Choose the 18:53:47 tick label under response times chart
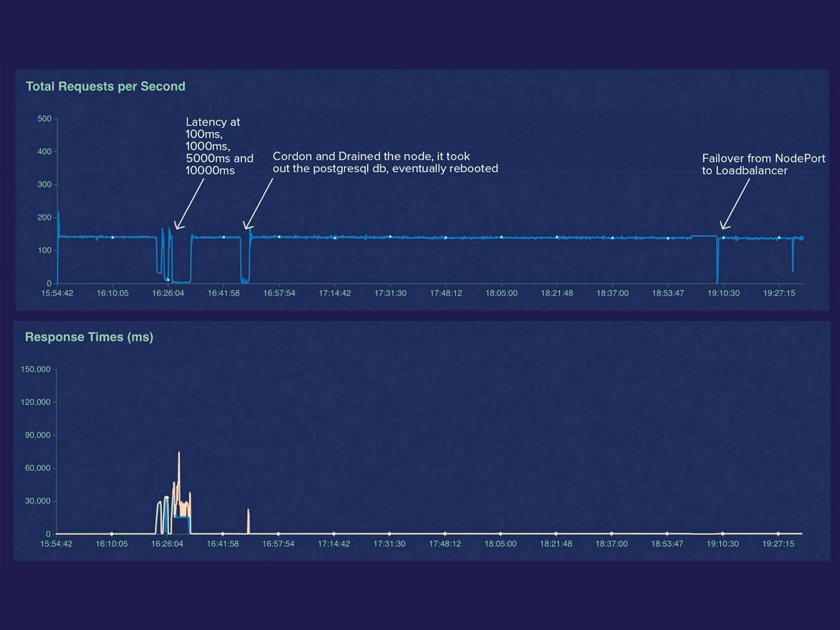The width and height of the screenshot is (840, 630). point(667,544)
